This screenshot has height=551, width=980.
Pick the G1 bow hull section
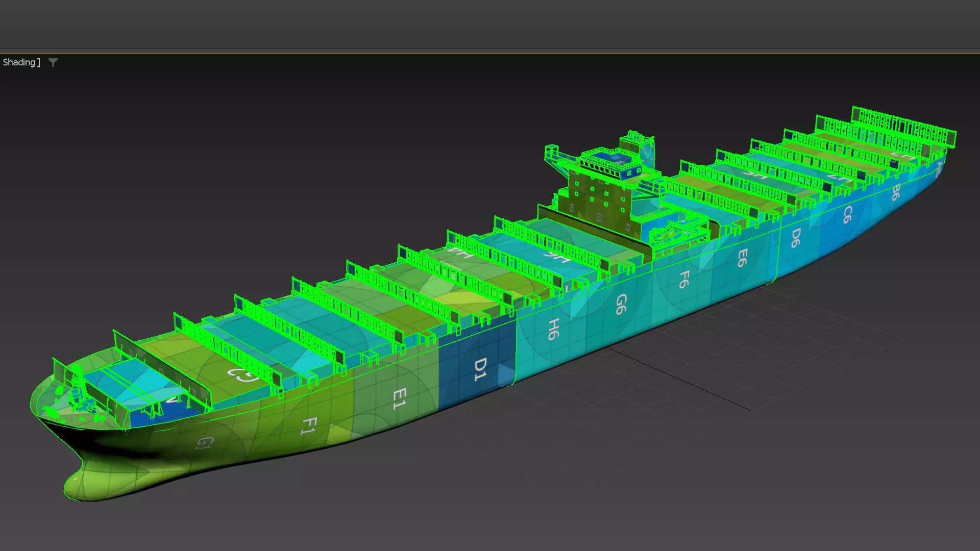coord(204,443)
